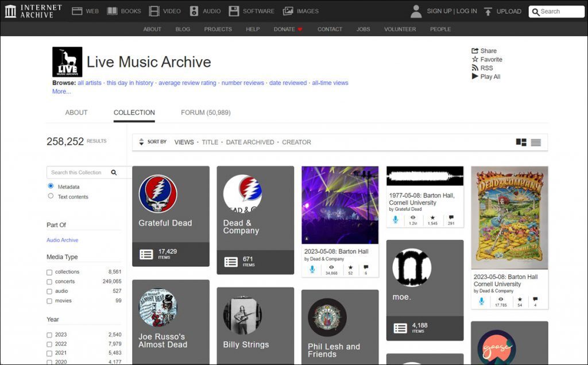This screenshot has height=365, width=588.
Task: Open the Audio Archive link
Action: coord(61,240)
